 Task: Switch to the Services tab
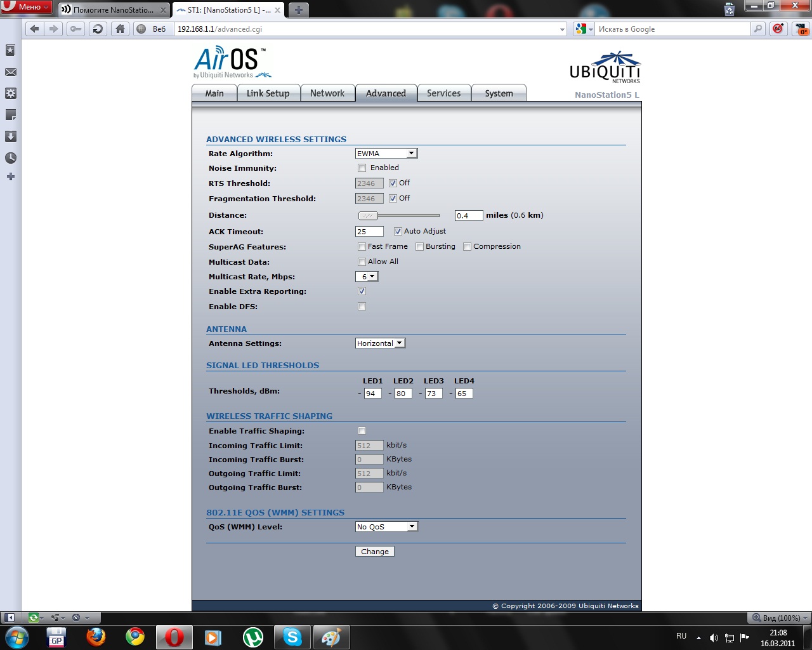pos(444,93)
